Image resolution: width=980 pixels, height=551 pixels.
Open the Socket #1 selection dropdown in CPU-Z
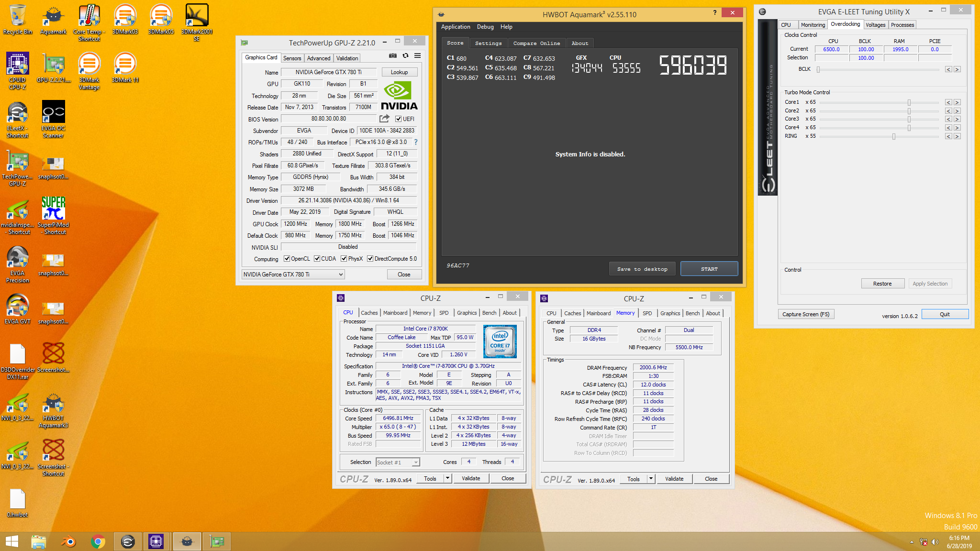(x=398, y=462)
